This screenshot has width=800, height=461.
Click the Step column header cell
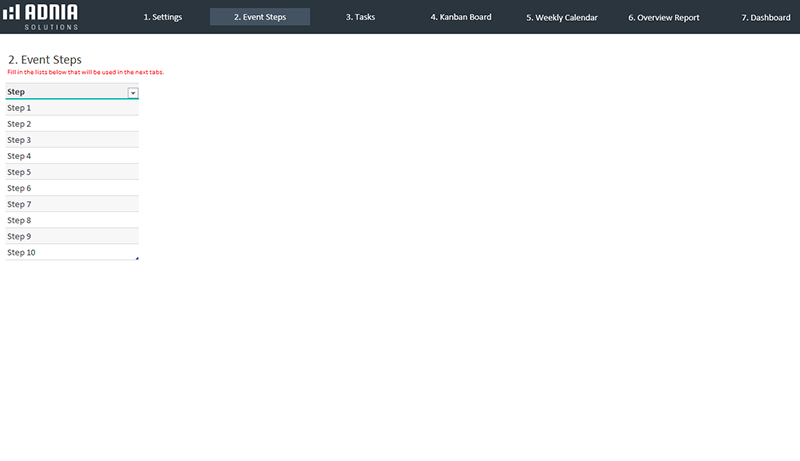point(60,92)
